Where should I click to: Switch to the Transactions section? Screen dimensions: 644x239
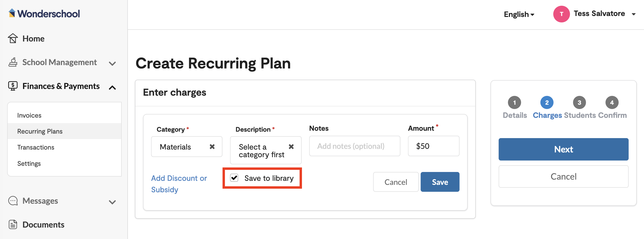36,147
